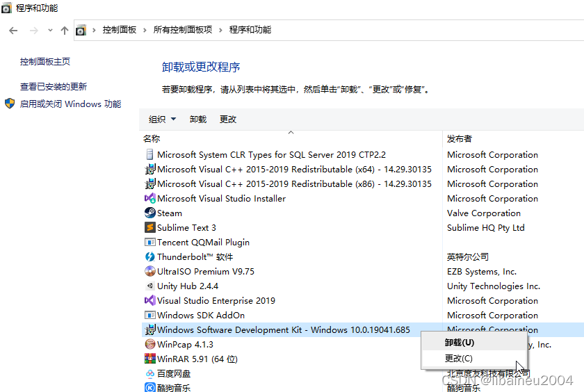Click the shield icon beside Windows 功能

(10, 104)
